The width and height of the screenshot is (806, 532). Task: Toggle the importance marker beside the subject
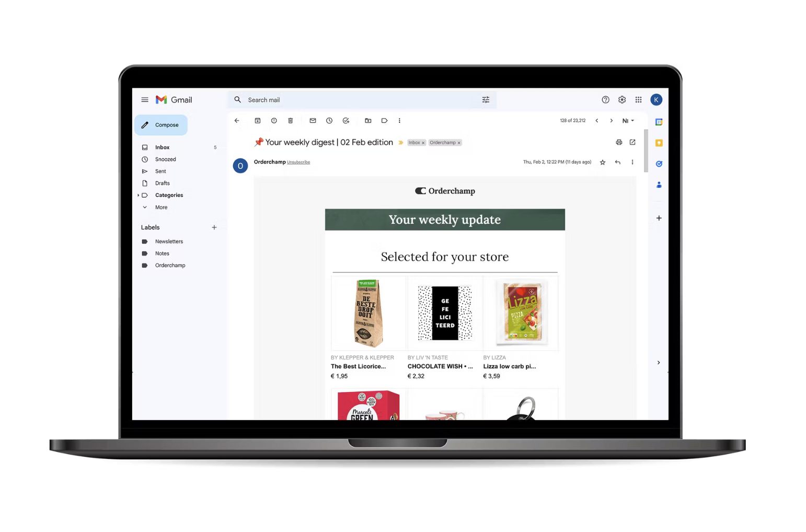(x=401, y=143)
